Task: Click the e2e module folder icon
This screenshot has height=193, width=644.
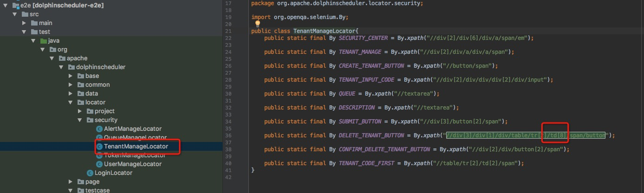Action: point(16,5)
